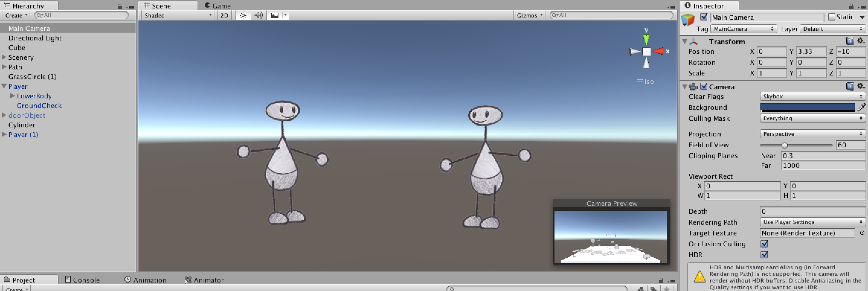Open the Projection dropdown
This screenshot has height=291, width=868.
[812, 134]
